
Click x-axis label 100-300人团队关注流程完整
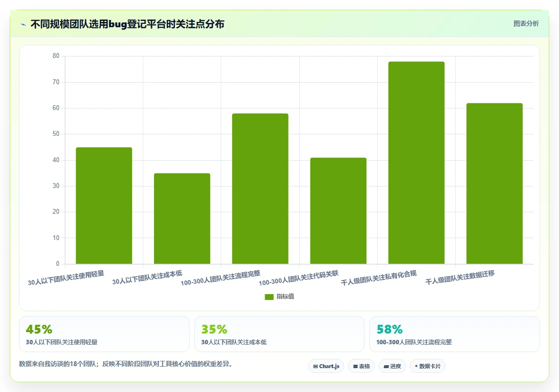(x=220, y=279)
